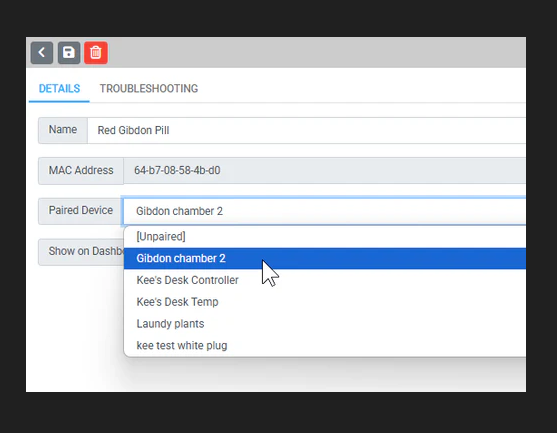This screenshot has width=557, height=433.
Task: Click the back arrow icon button
Action: (x=42, y=53)
